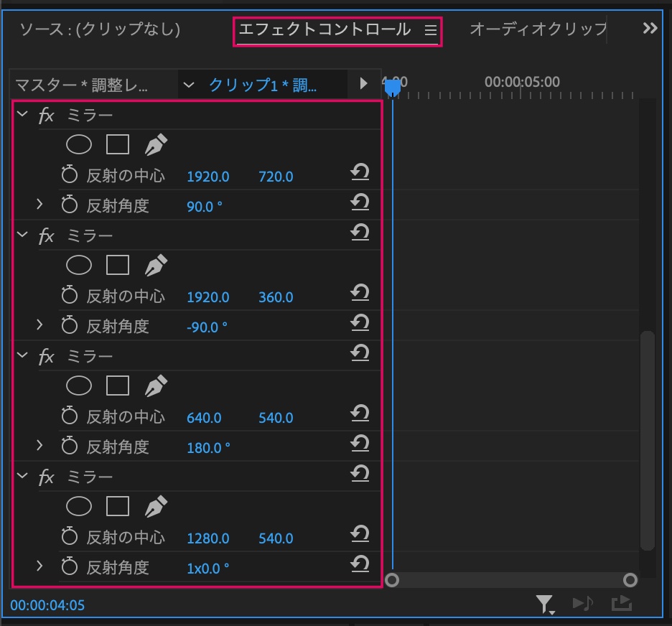Expand 反射角度 1x0.0° property
672x626 pixels.
click(39, 566)
